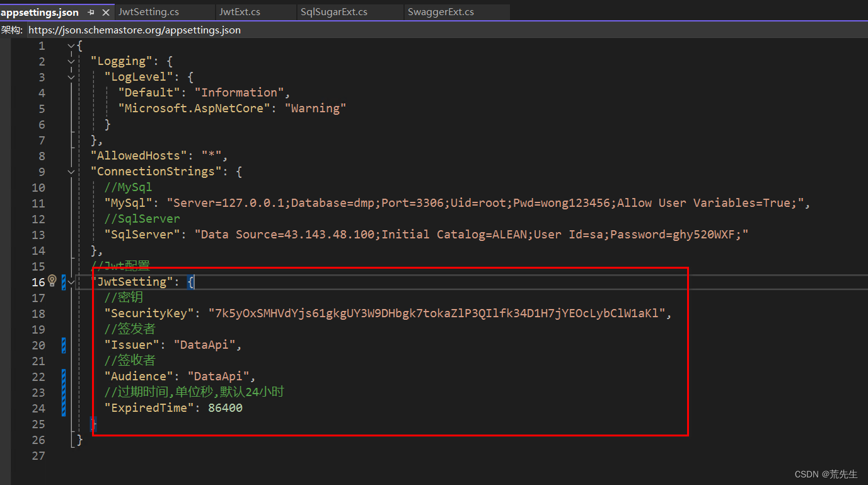Click the MySql connection string value
This screenshot has width=868, height=485.
coord(485,203)
